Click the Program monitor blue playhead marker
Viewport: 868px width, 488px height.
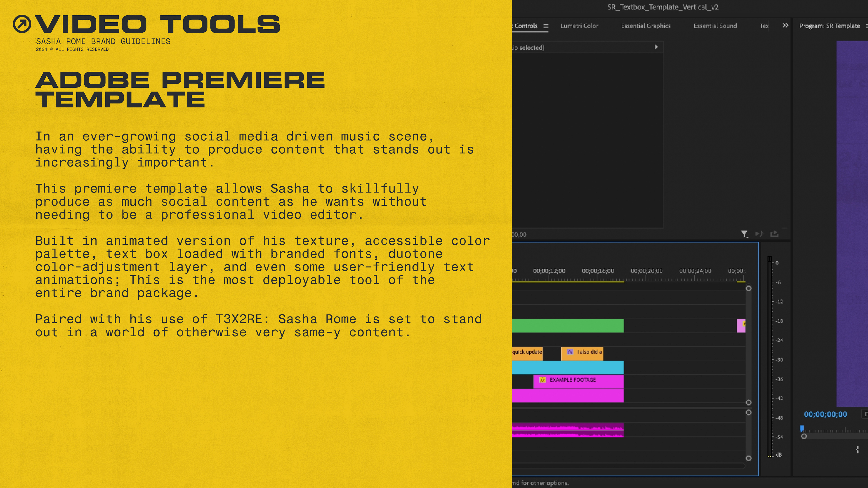[802, 428]
